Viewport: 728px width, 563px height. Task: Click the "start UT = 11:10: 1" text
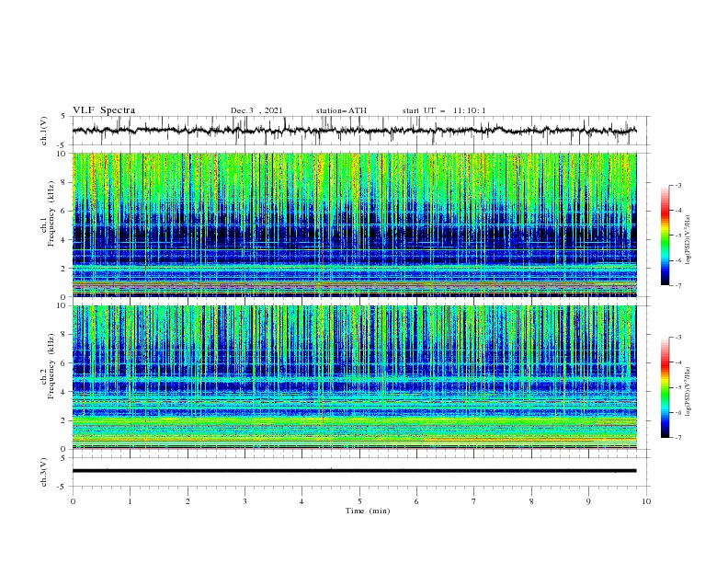point(444,110)
